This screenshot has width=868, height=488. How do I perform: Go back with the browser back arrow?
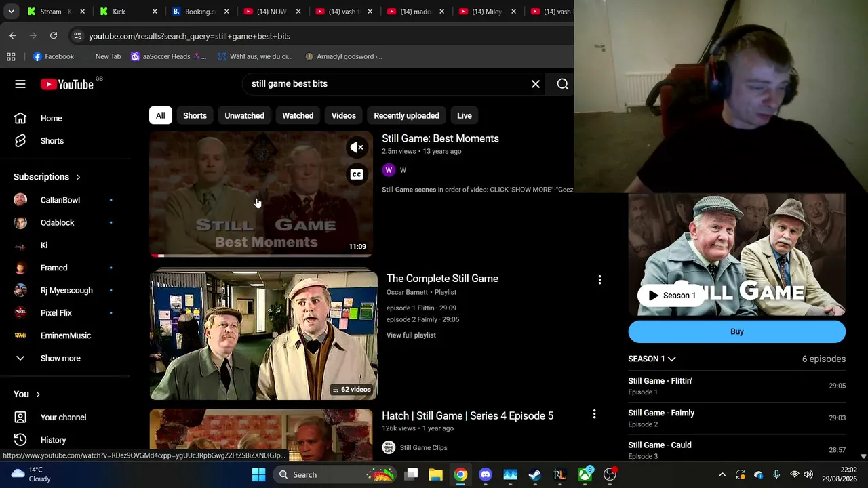click(x=13, y=35)
